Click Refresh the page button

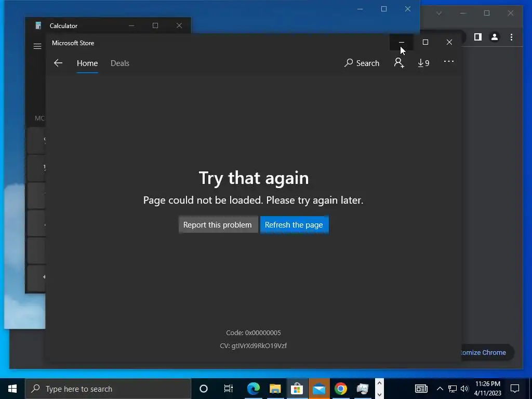click(294, 224)
